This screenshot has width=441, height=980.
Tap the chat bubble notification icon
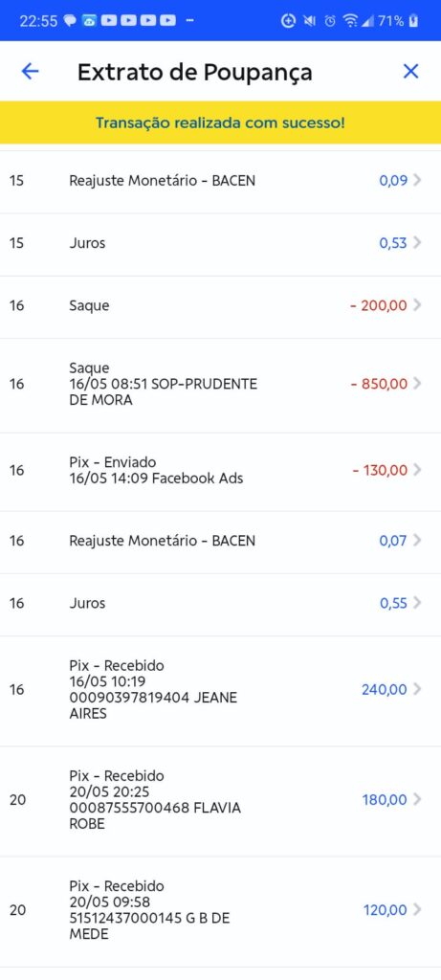coord(71,21)
